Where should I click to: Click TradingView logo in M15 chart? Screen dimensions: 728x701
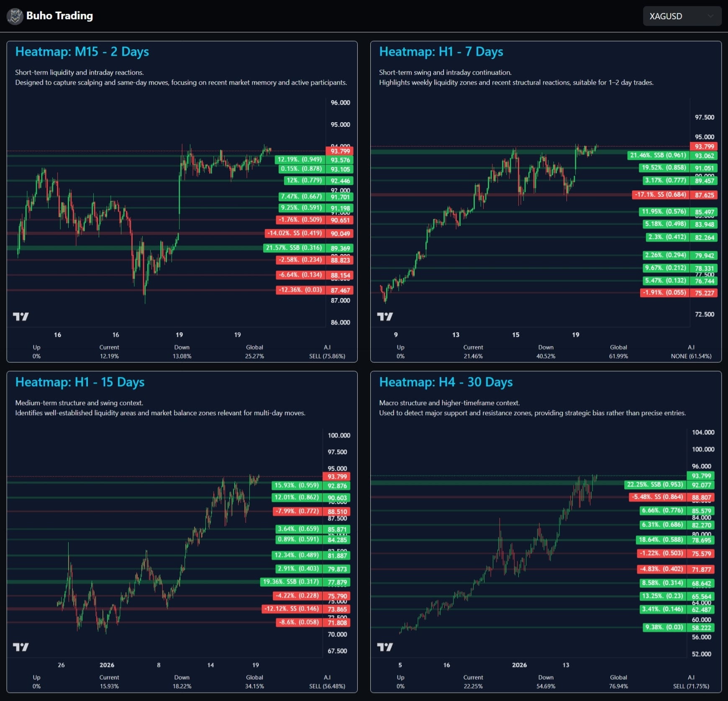click(x=21, y=316)
